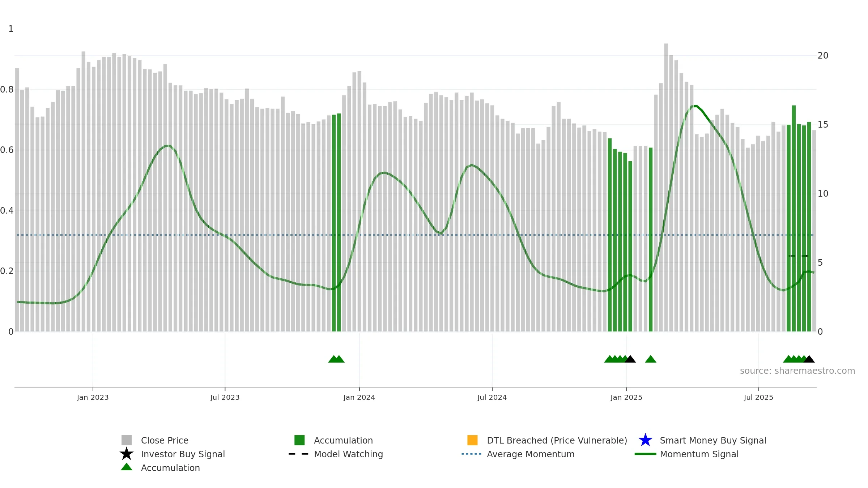Click the lone green triangle after Jan 2025
Viewport: 868px width, 488px height.
[x=651, y=359]
